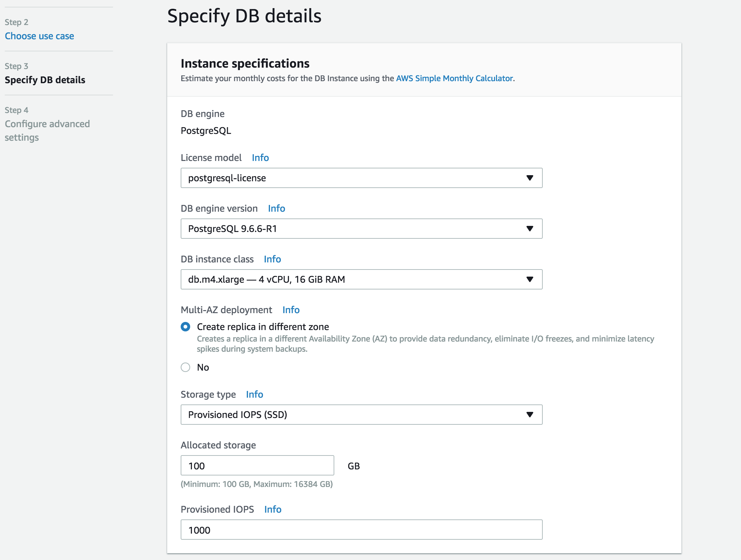Click the Allocated storage input field
Screen dimensions: 741x560
click(257, 466)
